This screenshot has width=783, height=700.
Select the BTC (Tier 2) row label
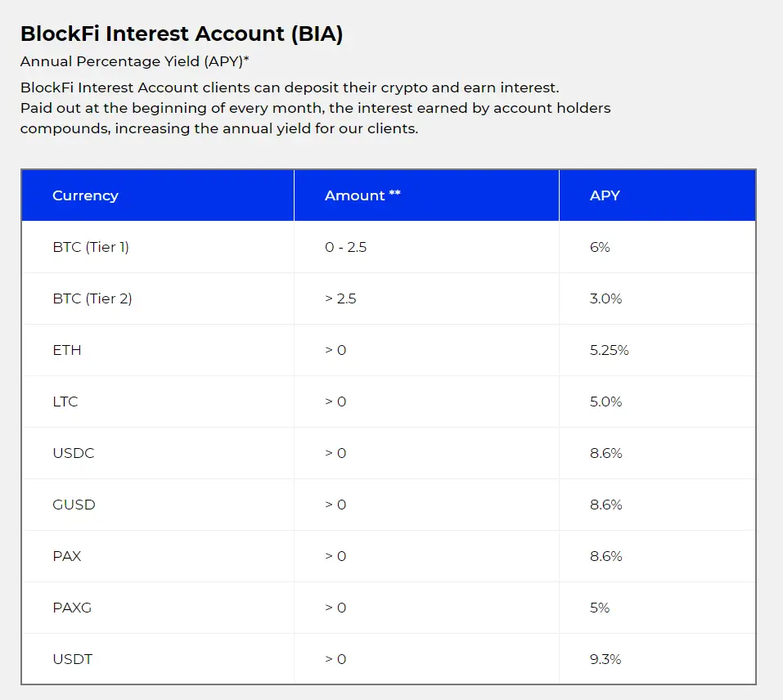pos(92,298)
